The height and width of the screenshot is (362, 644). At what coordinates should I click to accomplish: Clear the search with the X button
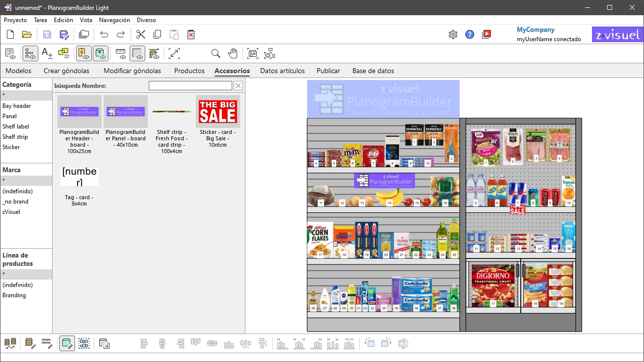tap(238, 86)
